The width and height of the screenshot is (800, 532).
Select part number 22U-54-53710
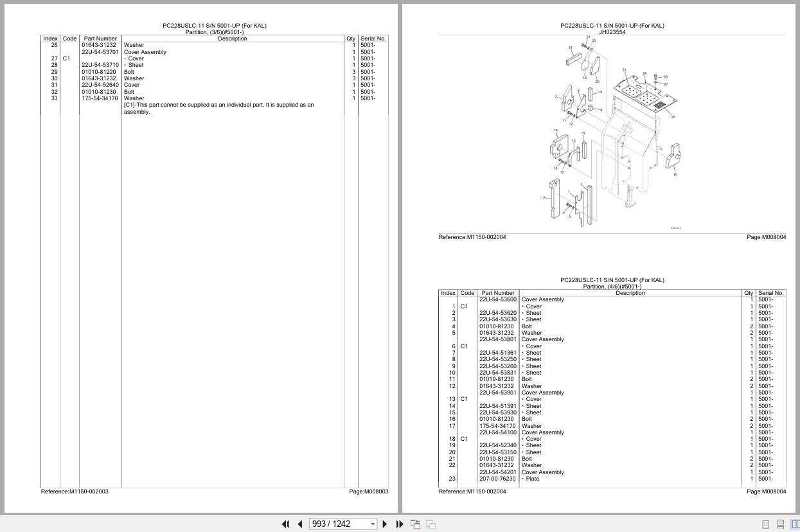pos(100,65)
